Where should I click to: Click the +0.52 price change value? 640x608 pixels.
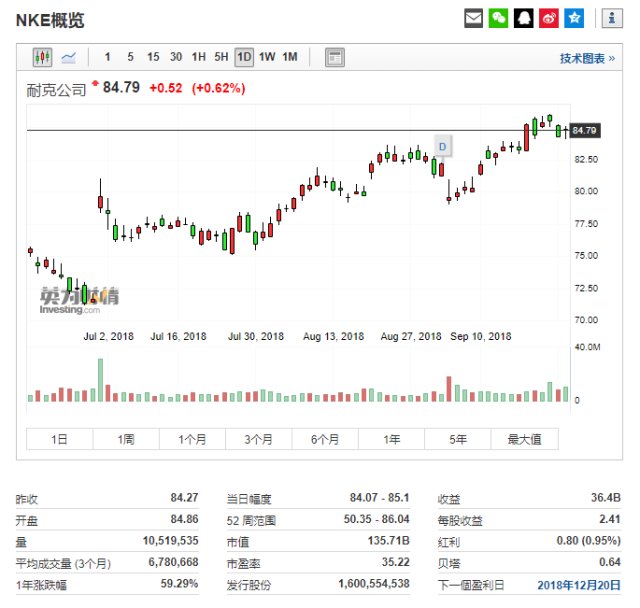click(166, 88)
